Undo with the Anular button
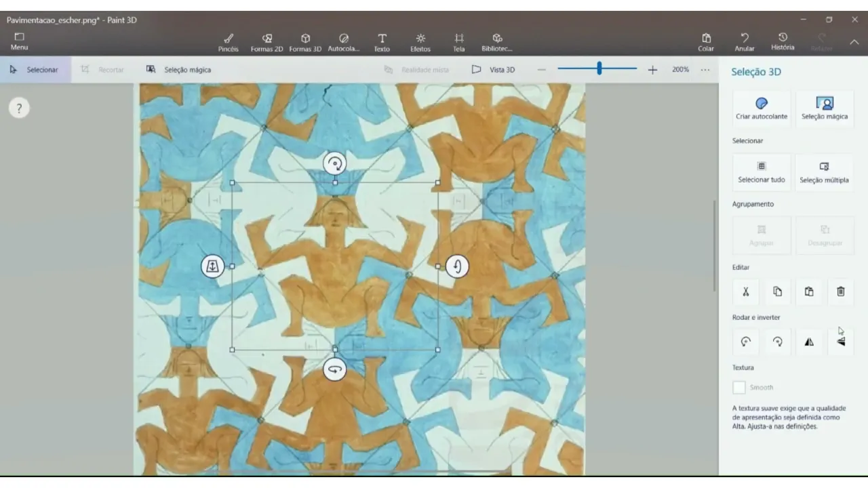The width and height of the screenshot is (868, 488). [745, 43]
